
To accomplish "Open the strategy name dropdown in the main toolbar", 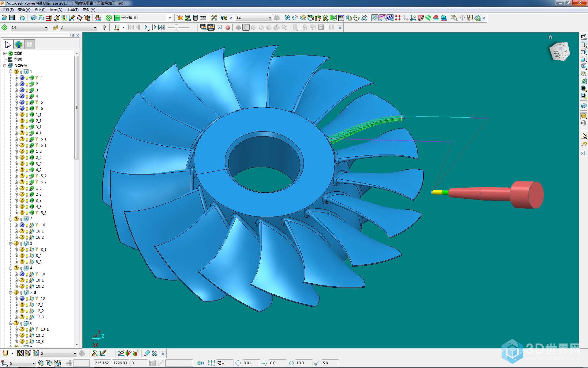I will click(x=169, y=18).
